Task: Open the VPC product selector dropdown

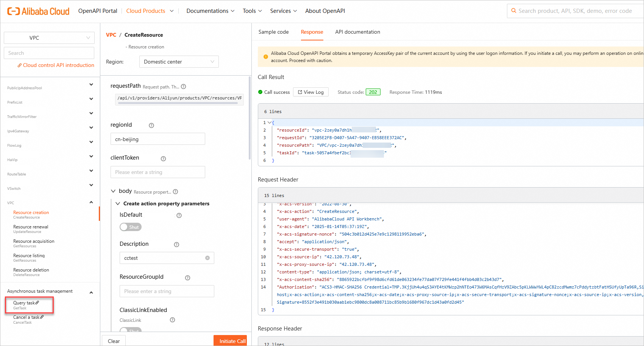Action: pos(49,38)
